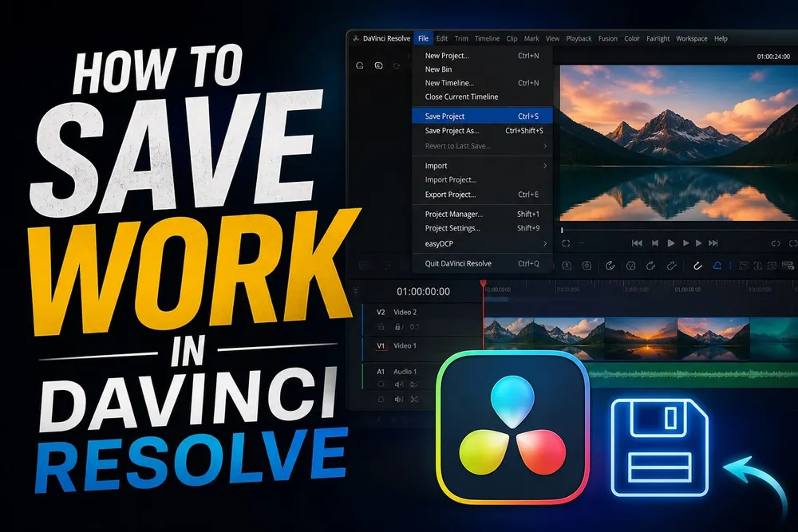
Task: Click the viewer scrubber bar handle
Action: (562, 230)
